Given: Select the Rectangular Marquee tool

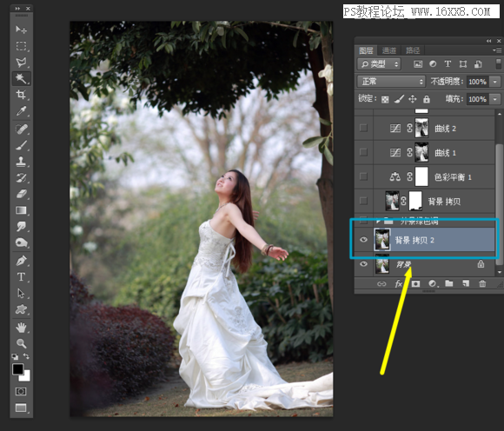Looking at the screenshot, I should click(x=21, y=46).
